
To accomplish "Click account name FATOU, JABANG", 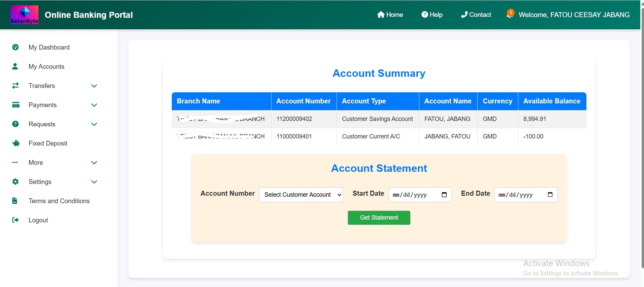I will pyautogui.click(x=447, y=119).
